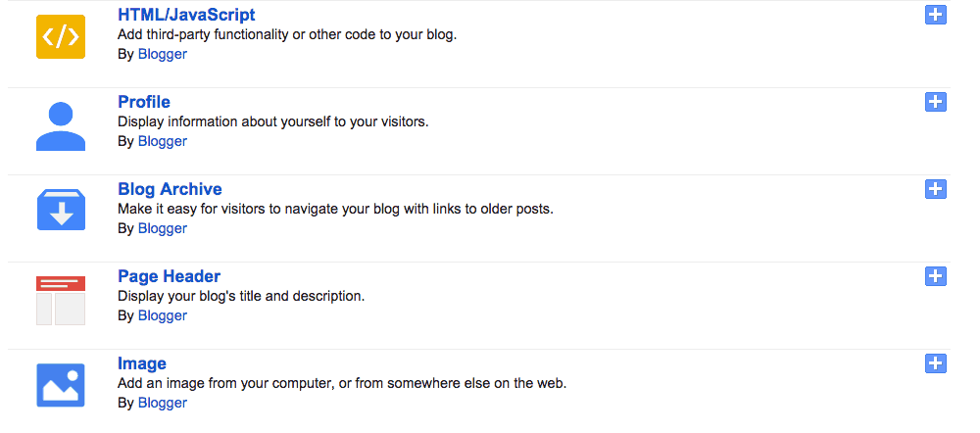This screenshot has height=433, width=980.
Task: Open the HTML/JavaScript gadget title
Action: tap(186, 15)
